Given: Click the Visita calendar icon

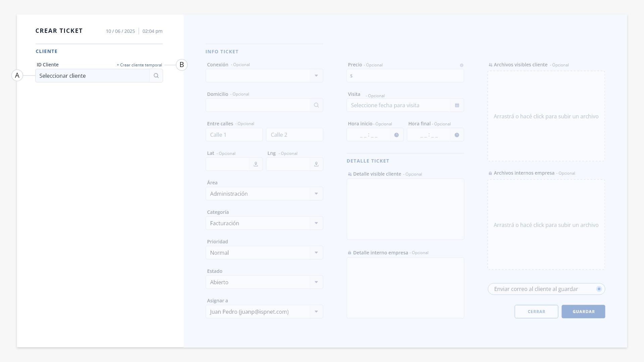Looking at the screenshot, I should coord(457,105).
